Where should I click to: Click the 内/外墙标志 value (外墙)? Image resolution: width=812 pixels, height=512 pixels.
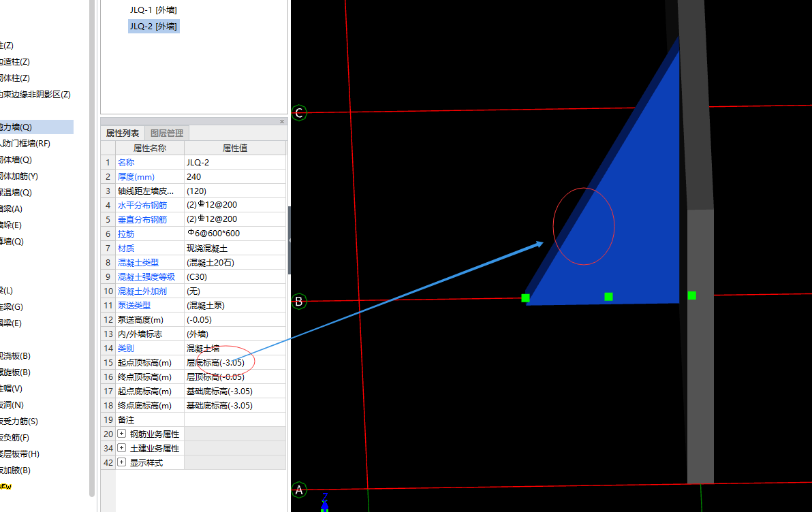(x=234, y=334)
